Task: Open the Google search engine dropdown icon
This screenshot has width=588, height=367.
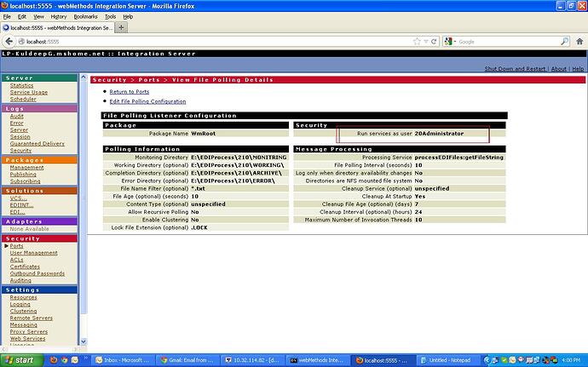Action: click(448, 42)
